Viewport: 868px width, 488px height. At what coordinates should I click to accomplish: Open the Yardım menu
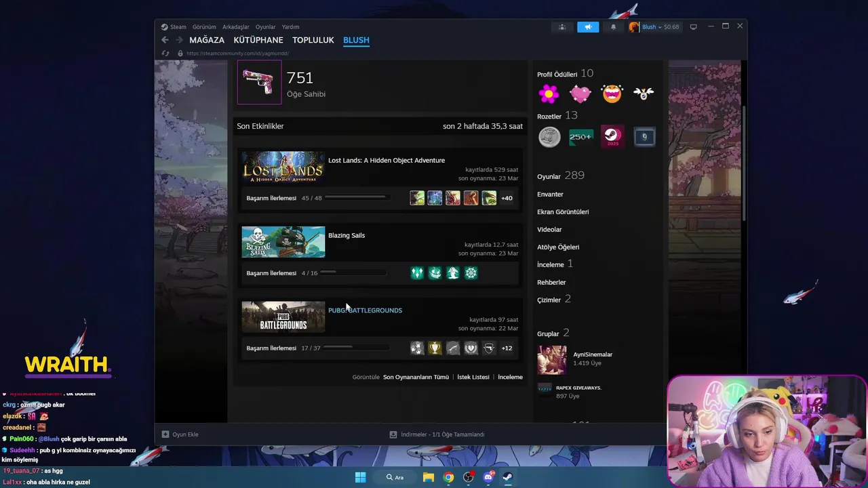click(x=290, y=27)
